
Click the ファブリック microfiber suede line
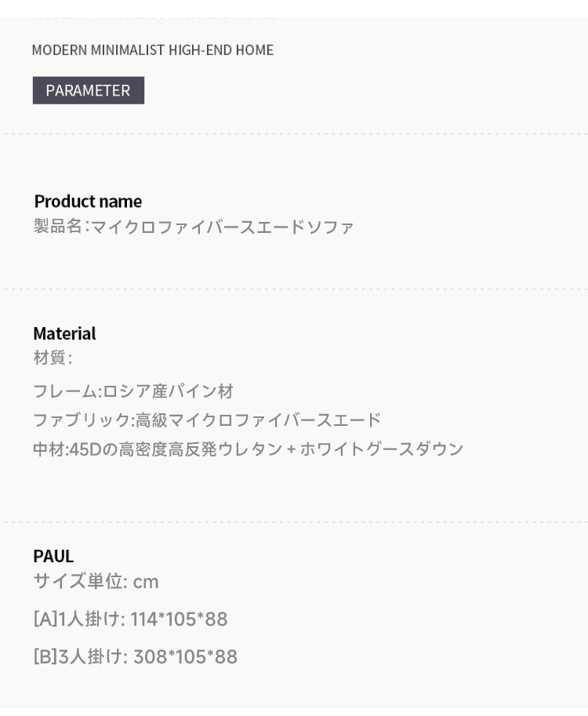pyautogui.click(x=207, y=420)
